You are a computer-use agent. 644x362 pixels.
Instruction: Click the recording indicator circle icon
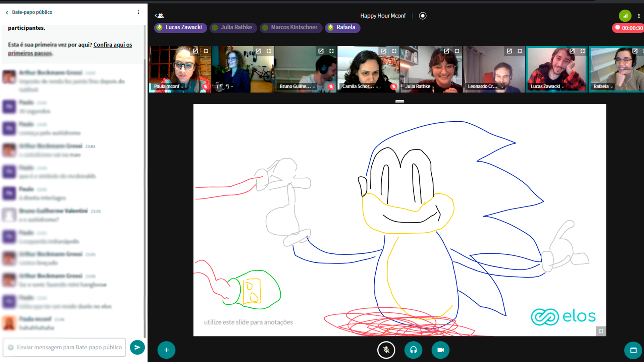coord(423,16)
